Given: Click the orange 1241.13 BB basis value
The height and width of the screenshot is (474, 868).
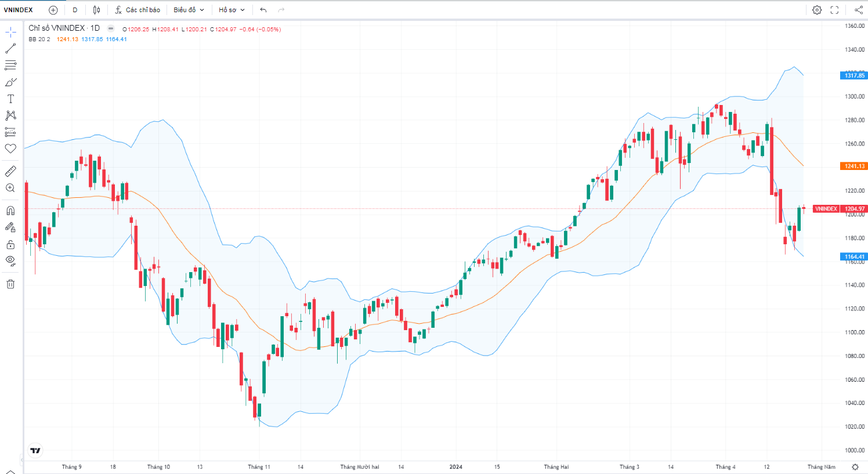Looking at the screenshot, I should 67,39.
